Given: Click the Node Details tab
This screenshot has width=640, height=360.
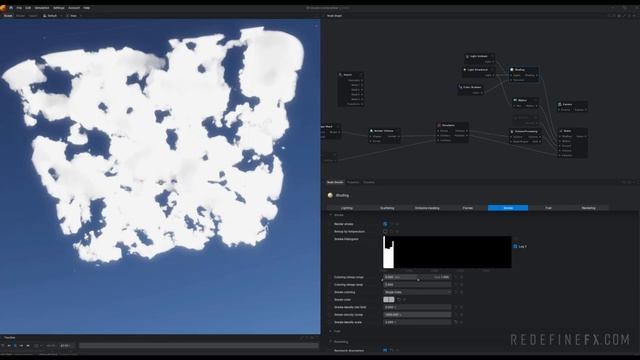Looking at the screenshot, I should [x=335, y=182].
